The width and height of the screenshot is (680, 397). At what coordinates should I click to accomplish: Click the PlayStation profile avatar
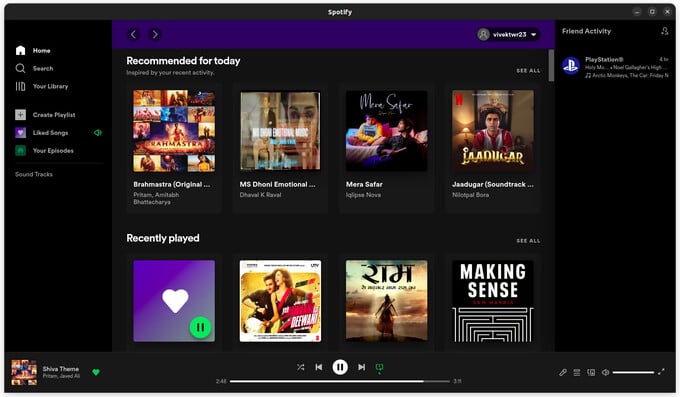click(571, 66)
